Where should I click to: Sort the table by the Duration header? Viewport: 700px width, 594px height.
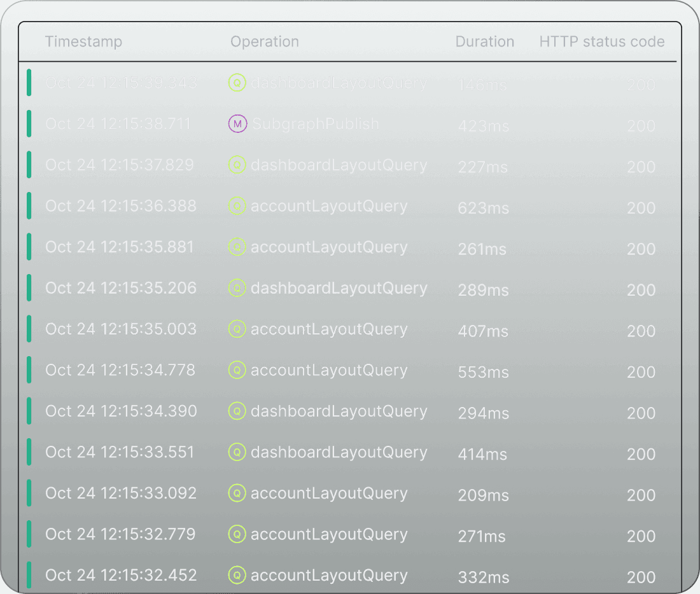click(485, 41)
